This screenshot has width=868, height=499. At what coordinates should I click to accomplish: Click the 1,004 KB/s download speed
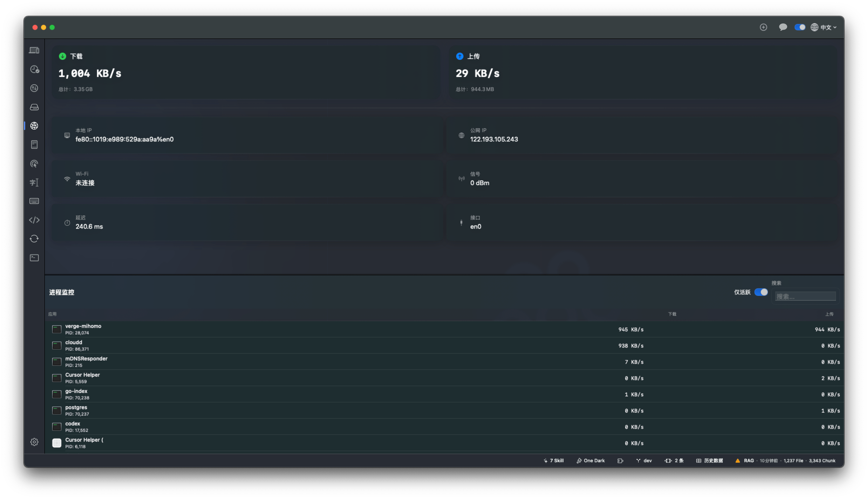pyautogui.click(x=90, y=73)
